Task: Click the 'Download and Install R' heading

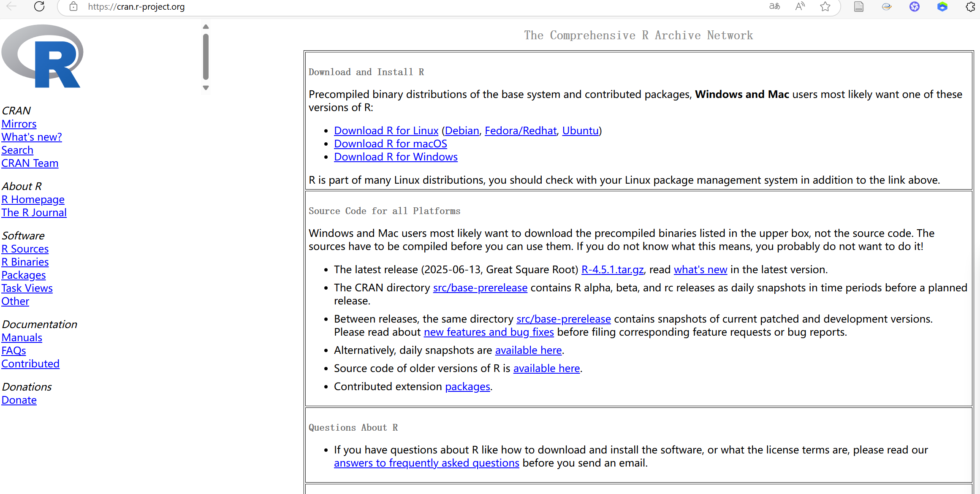Action: [366, 72]
